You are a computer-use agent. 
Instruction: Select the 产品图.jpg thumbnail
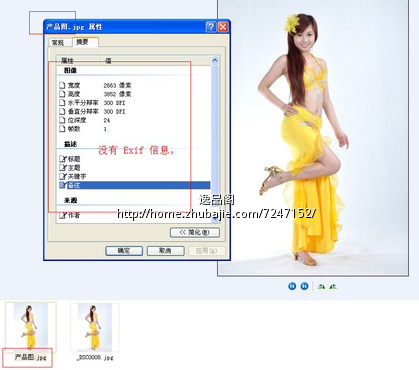click(31, 327)
